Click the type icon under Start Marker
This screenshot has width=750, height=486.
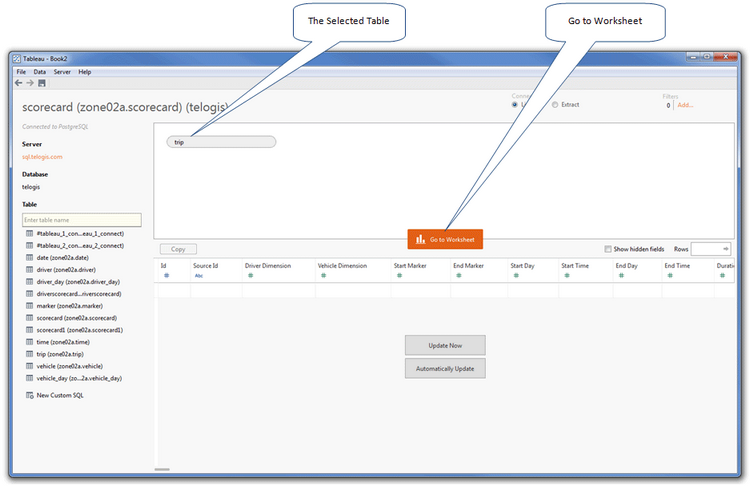[x=399, y=275]
